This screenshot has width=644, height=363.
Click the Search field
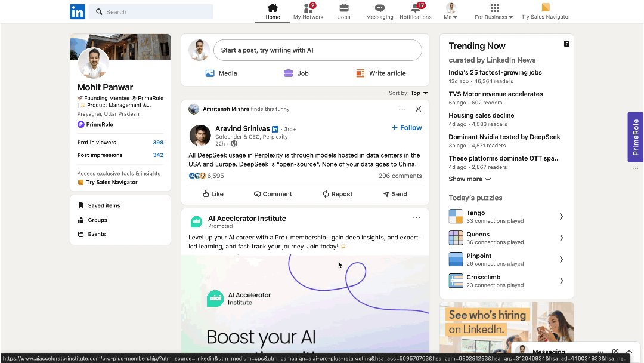click(152, 11)
